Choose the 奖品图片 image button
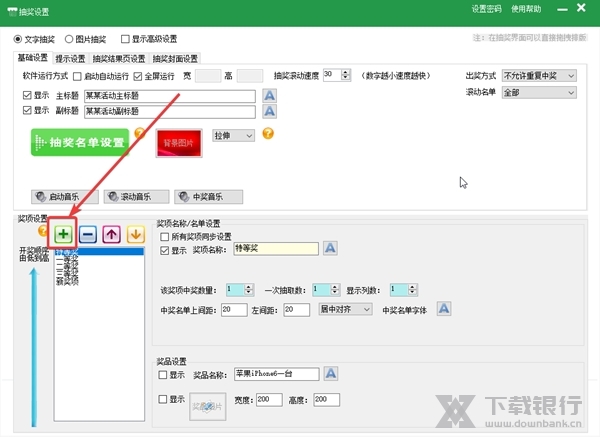 tap(207, 406)
